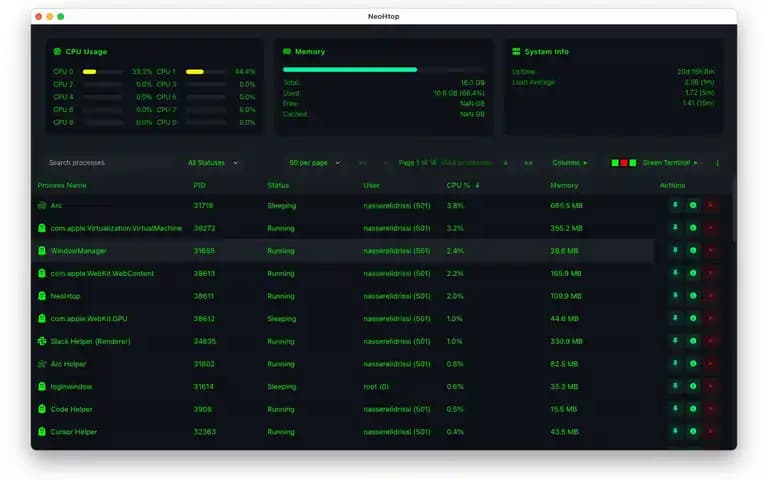Sort by Memory column header
Viewport: 768px width, 480px height.
pyautogui.click(x=564, y=185)
